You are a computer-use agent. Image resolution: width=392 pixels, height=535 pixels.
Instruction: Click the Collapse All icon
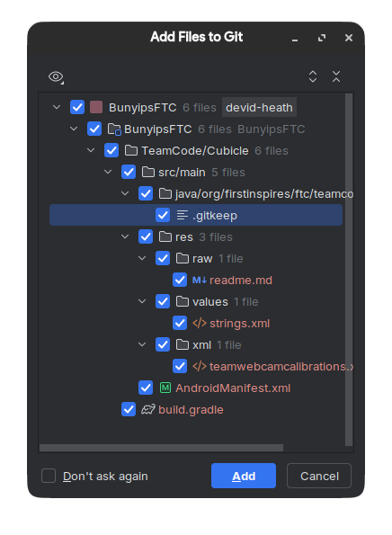click(336, 76)
